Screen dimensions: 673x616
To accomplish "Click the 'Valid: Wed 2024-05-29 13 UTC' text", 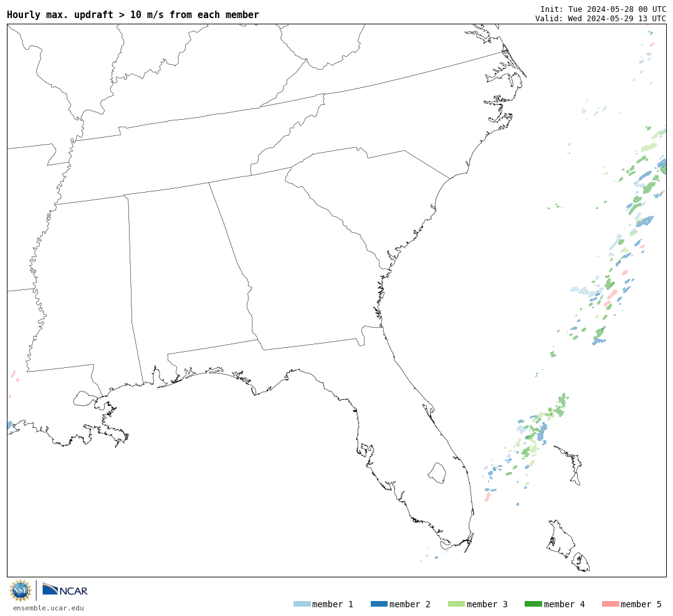I will (601, 19).
